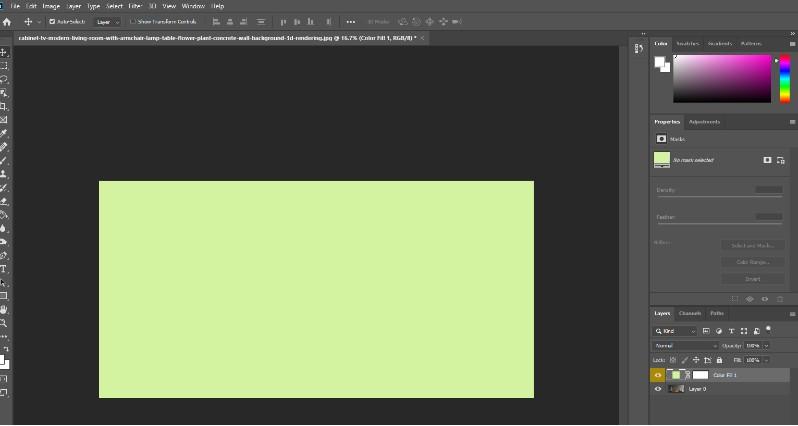Filter layers by shape layers icon
This screenshot has height=426, width=798.
(744, 331)
